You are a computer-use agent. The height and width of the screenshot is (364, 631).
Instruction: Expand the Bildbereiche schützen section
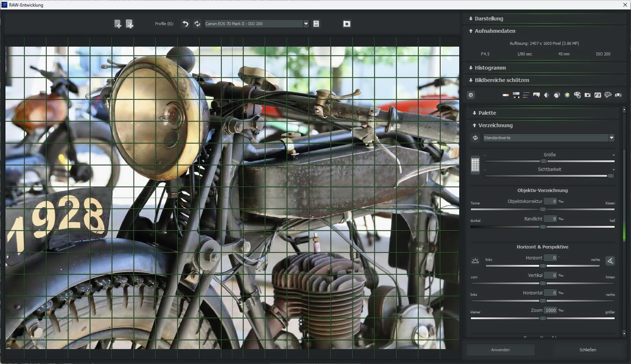tap(502, 80)
